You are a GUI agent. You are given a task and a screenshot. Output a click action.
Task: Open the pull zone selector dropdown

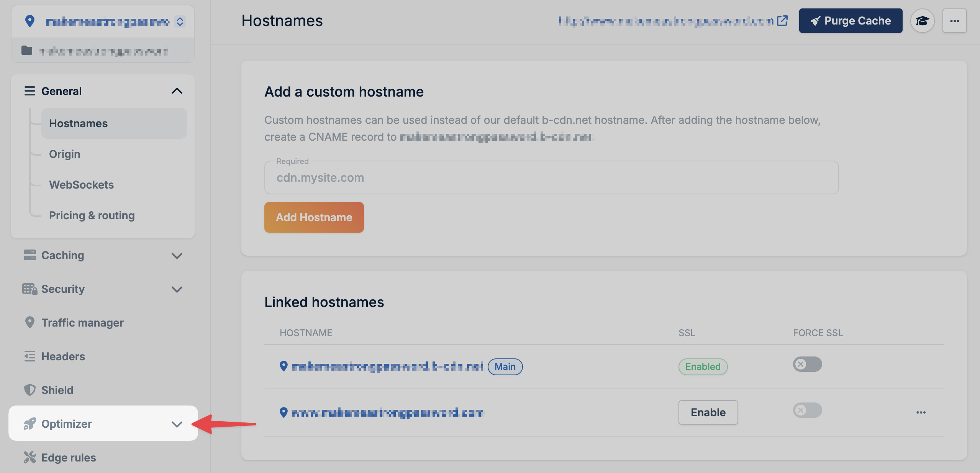point(180,21)
